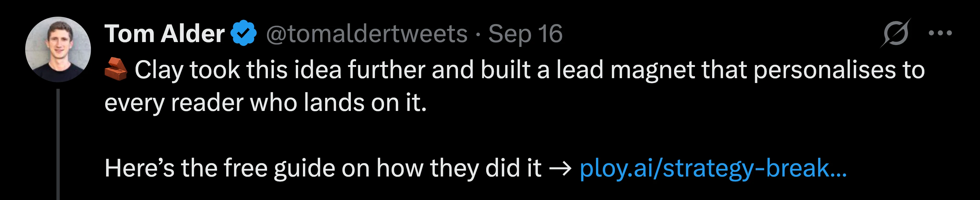
Task: Click "how they did it" text
Action: pyautogui.click(x=459, y=168)
